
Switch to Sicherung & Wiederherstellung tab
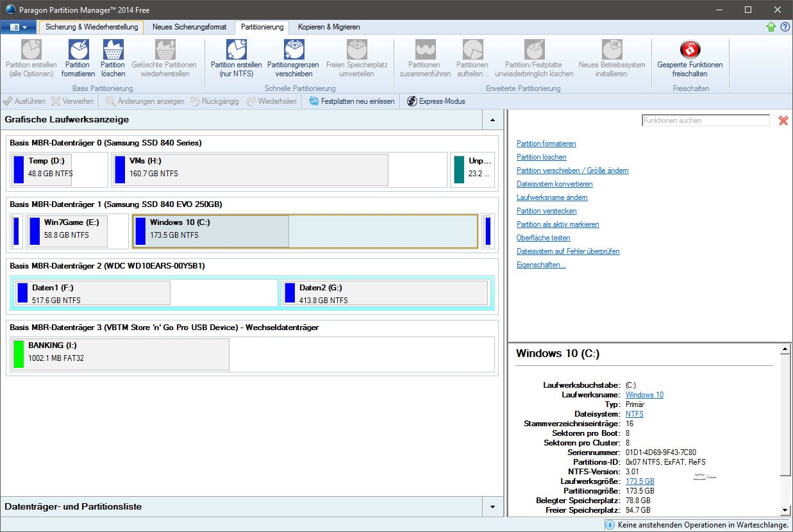[x=92, y=27]
